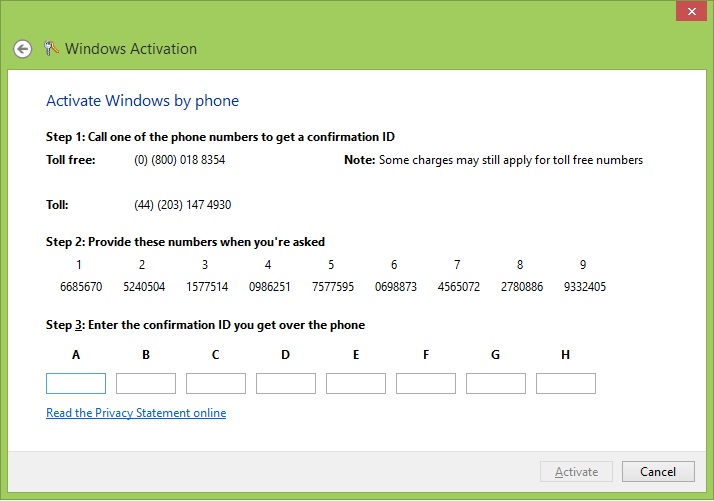
Task: Open Read the Privacy Statement online link
Action: (136, 413)
